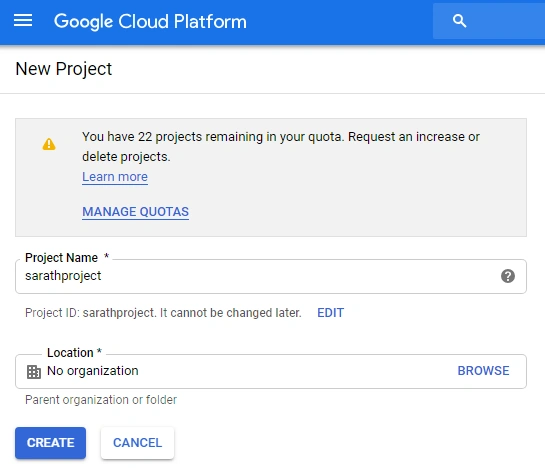545x468 pixels.
Task: Open the Learn more link
Action: [x=115, y=177]
